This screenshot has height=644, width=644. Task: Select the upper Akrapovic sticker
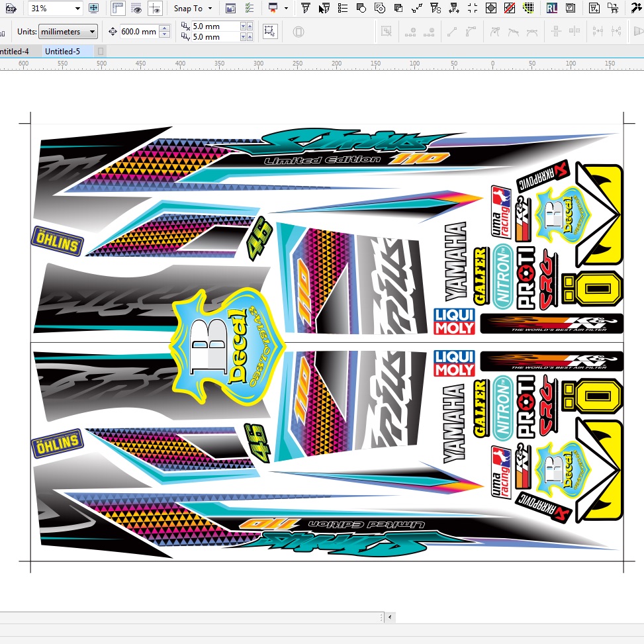click(543, 176)
